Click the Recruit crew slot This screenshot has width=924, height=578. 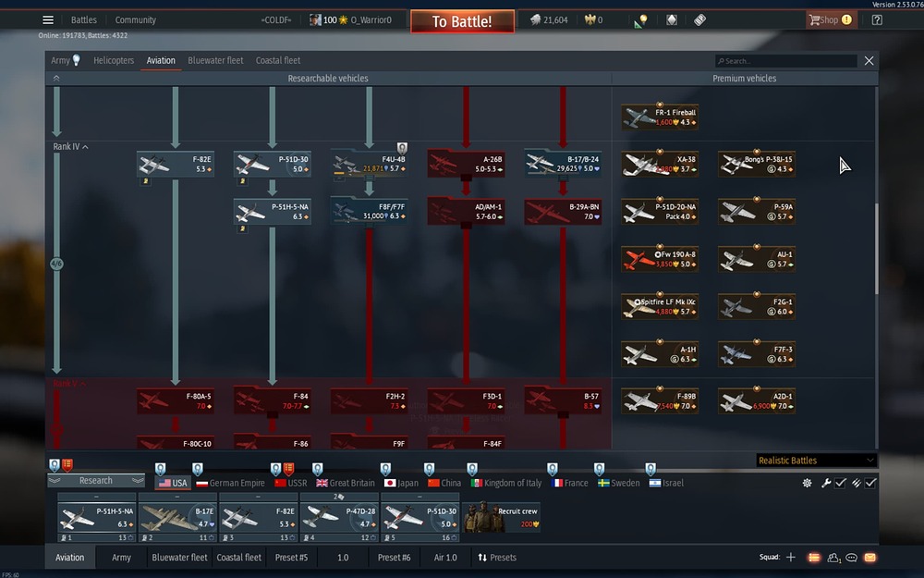coord(503,515)
